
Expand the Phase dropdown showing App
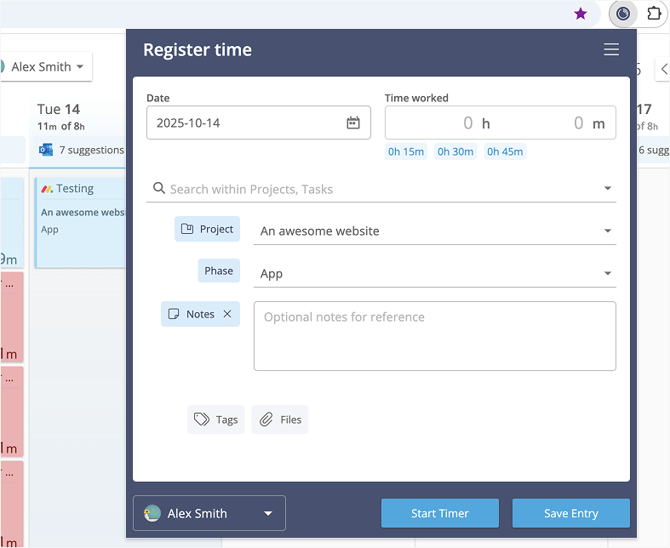pos(607,273)
